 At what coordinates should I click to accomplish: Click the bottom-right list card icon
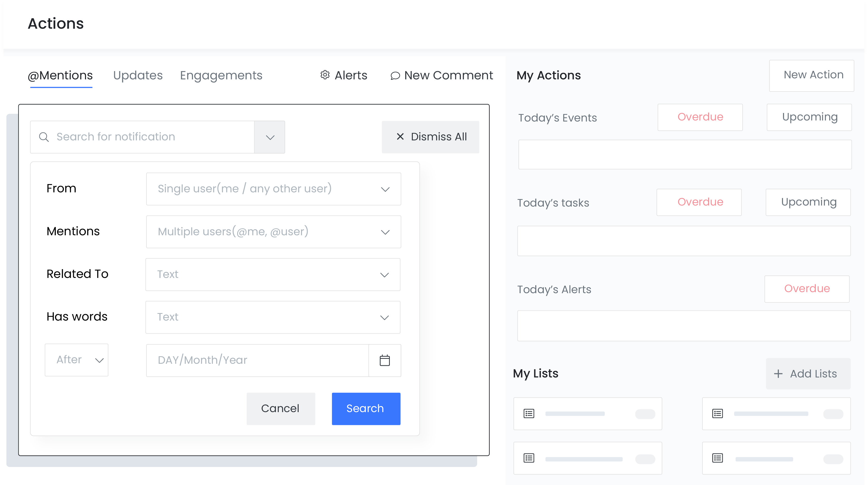click(717, 458)
